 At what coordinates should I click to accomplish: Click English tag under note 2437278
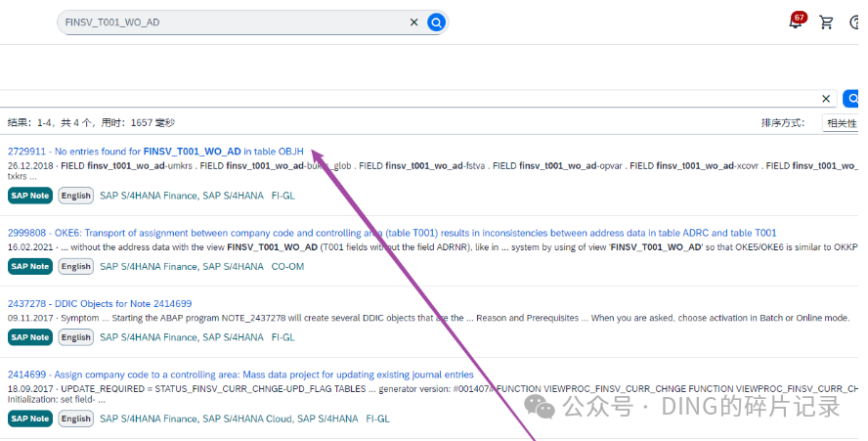tap(76, 337)
